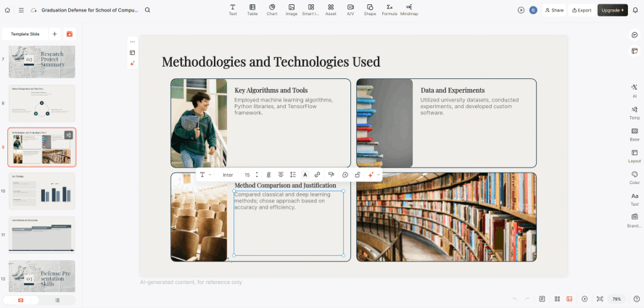Expand the text style dropdown arrow

[x=210, y=175]
